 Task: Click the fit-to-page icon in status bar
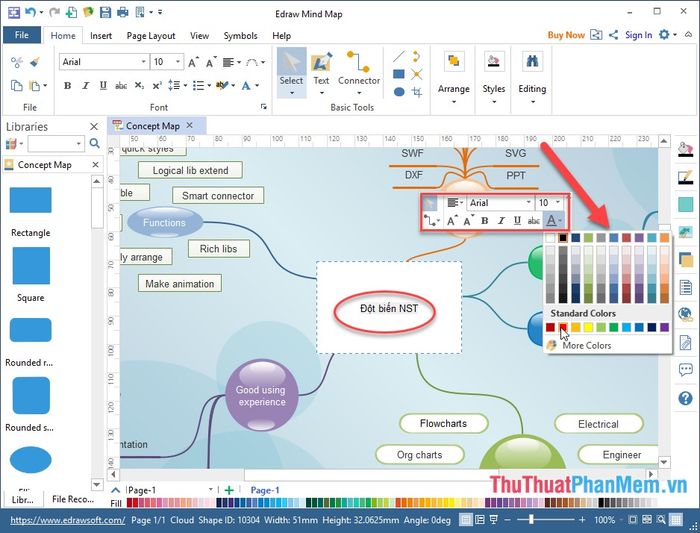(x=632, y=520)
